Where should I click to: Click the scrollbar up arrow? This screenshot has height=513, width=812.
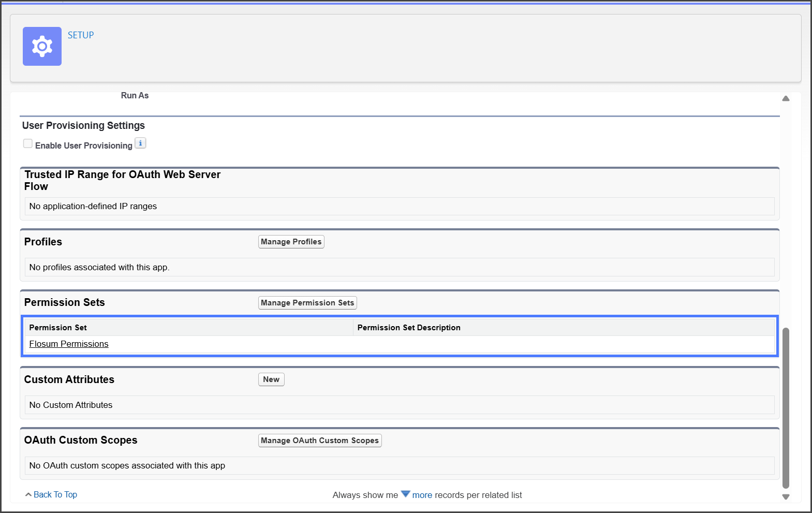[x=786, y=98]
